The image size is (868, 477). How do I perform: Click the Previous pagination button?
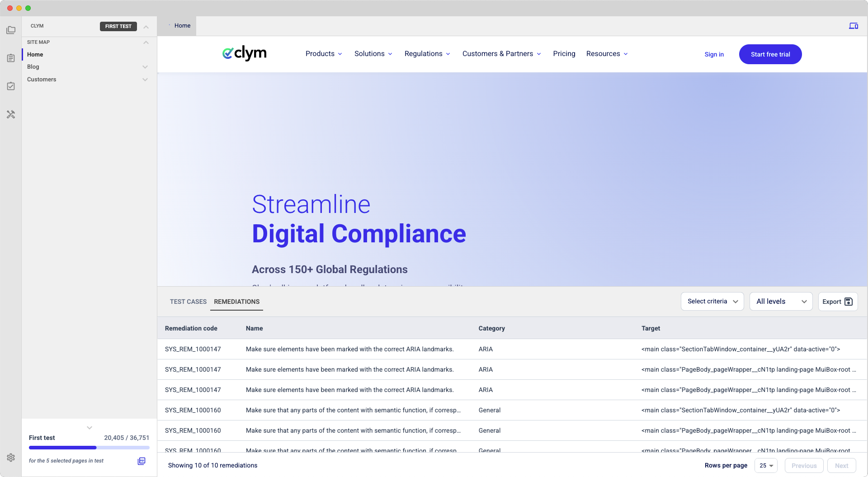(804, 466)
